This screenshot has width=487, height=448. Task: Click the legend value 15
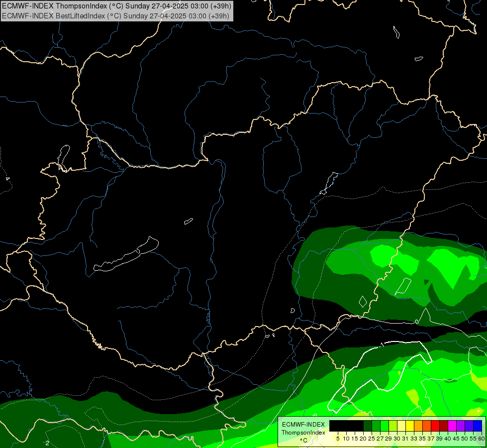coord(355,439)
